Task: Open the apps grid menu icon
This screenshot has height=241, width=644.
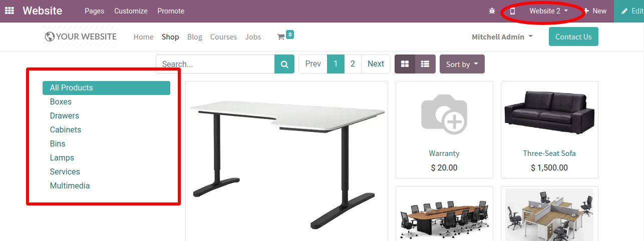Action: tap(10, 10)
